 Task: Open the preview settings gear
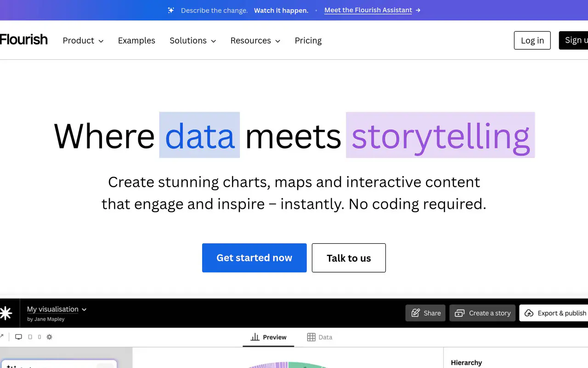pos(50,337)
